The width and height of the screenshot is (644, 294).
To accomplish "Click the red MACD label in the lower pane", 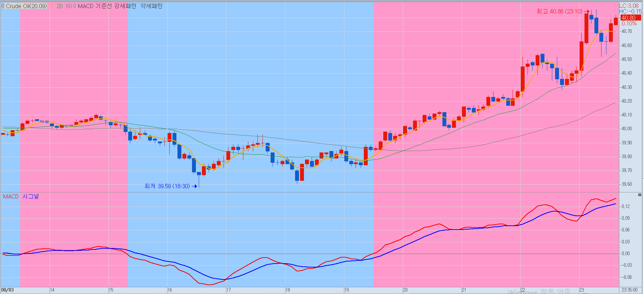I will (11, 196).
